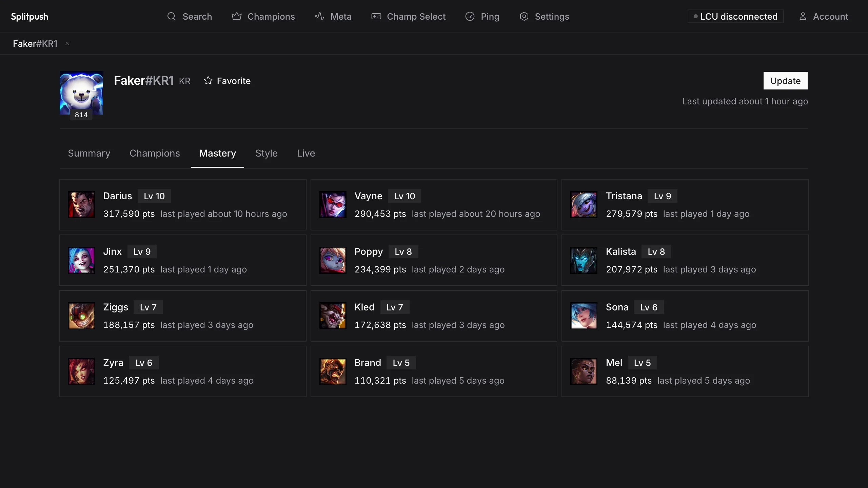Click Zyra's 125,497 pts value
Screen dimensions: 868x488
coord(129,381)
